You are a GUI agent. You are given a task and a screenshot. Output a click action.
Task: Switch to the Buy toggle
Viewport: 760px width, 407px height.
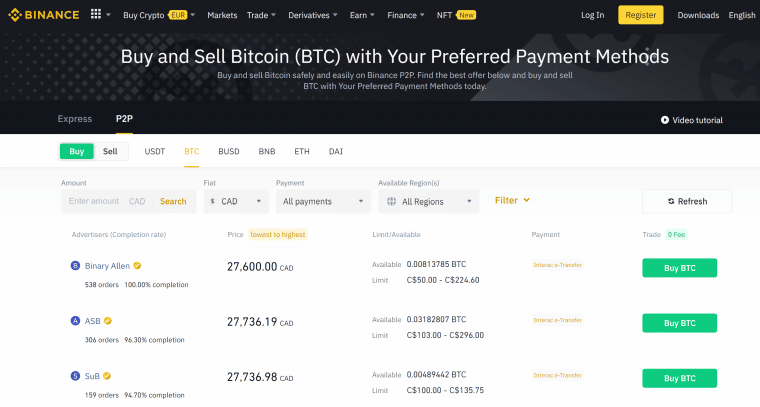[77, 151]
